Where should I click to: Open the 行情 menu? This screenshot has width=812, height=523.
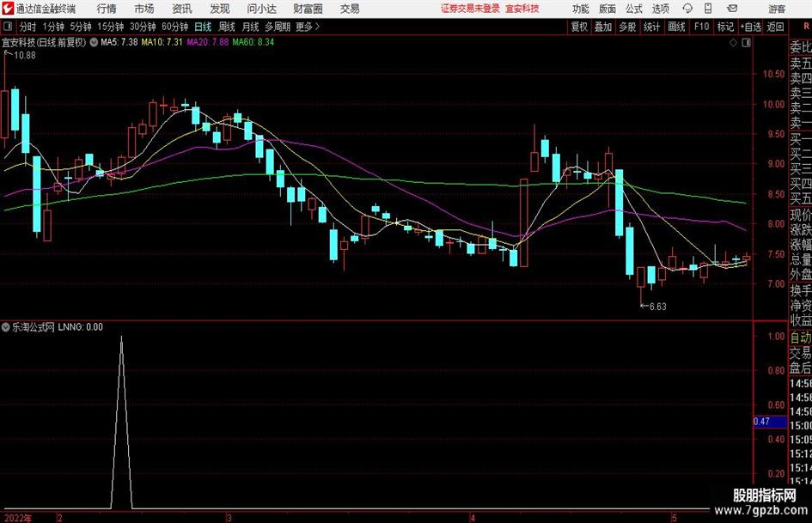point(107,9)
